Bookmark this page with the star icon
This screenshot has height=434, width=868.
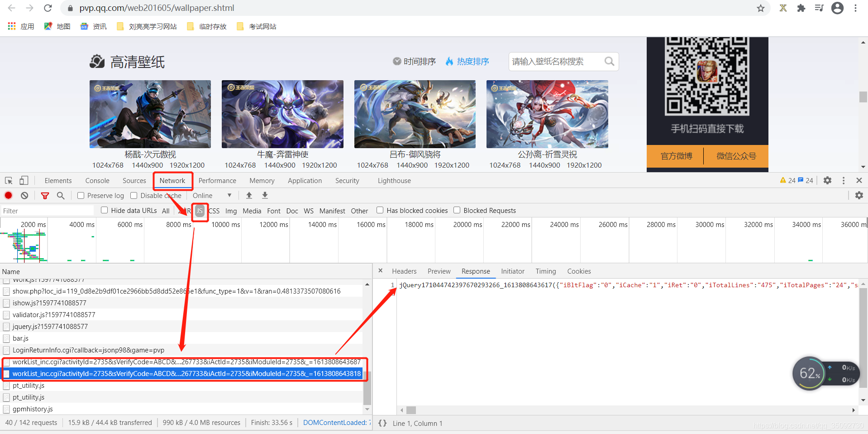pyautogui.click(x=761, y=8)
